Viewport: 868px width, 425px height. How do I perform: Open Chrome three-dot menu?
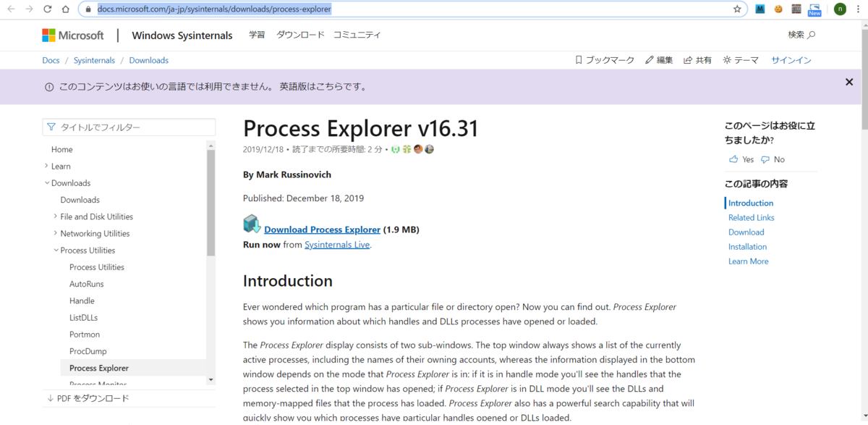858,9
